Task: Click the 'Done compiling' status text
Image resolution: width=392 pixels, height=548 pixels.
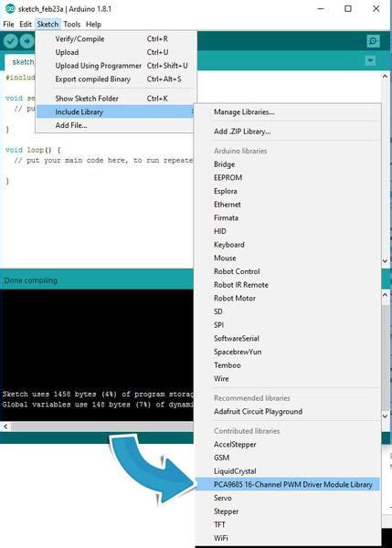Action: (30, 280)
